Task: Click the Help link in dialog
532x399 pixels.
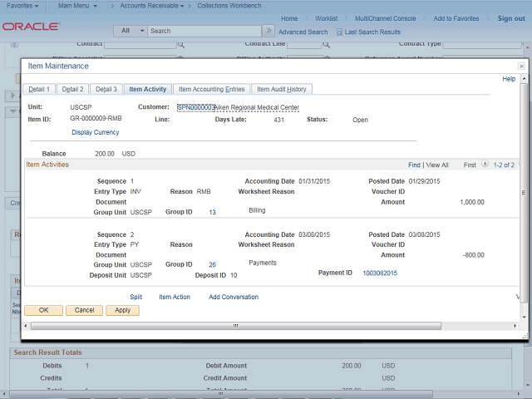Action: coord(509,79)
